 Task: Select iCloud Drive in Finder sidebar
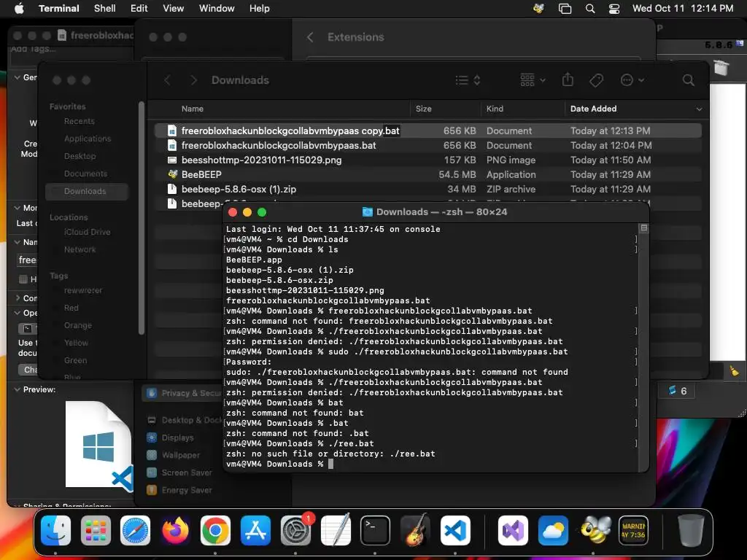pos(88,232)
